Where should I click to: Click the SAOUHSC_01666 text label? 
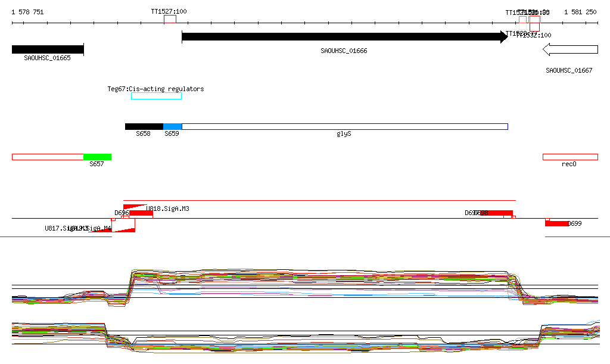[344, 51]
